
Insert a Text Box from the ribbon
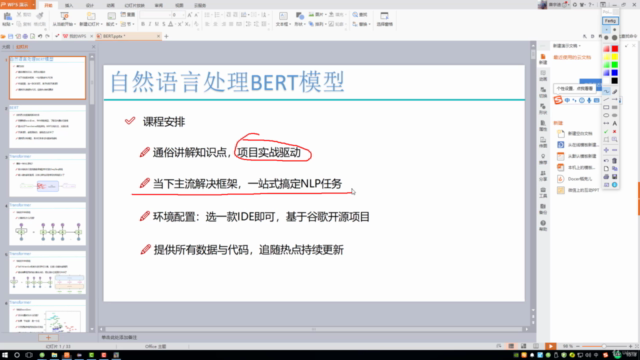click(282, 19)
